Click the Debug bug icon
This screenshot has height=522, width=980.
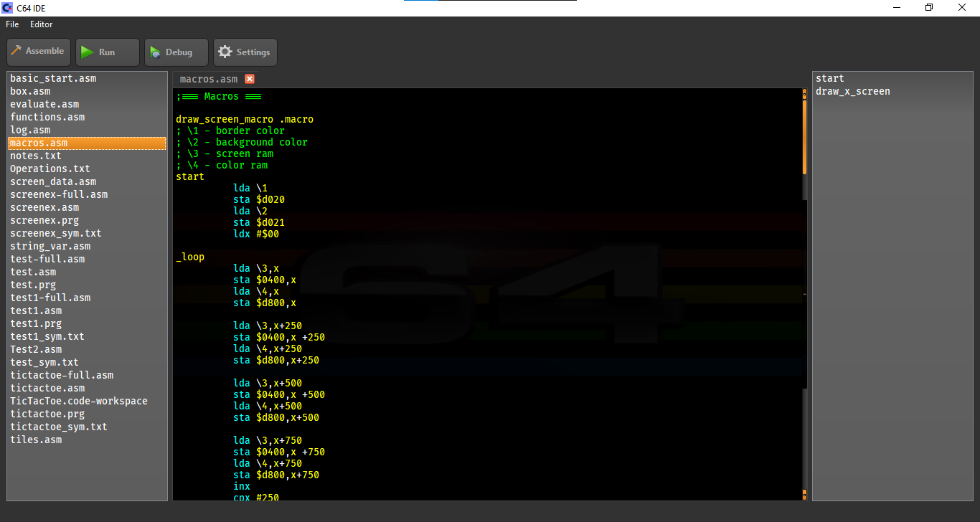coord(155,52)
